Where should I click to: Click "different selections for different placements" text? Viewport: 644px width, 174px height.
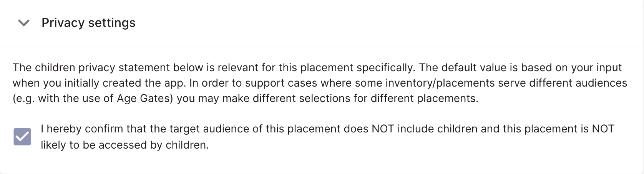[369, 99]
